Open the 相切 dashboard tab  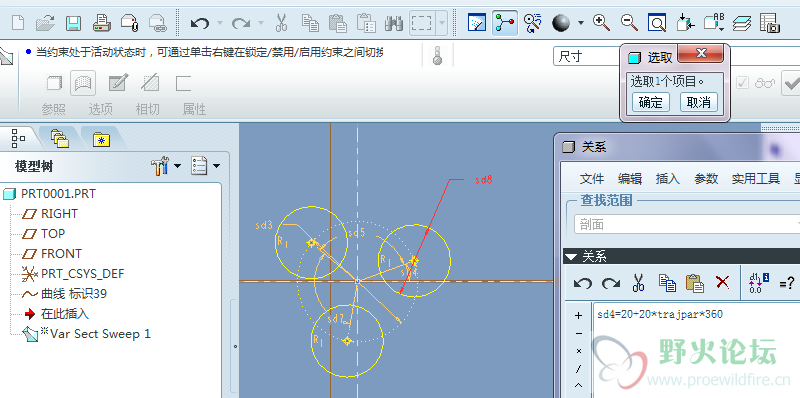click(147, 109)
